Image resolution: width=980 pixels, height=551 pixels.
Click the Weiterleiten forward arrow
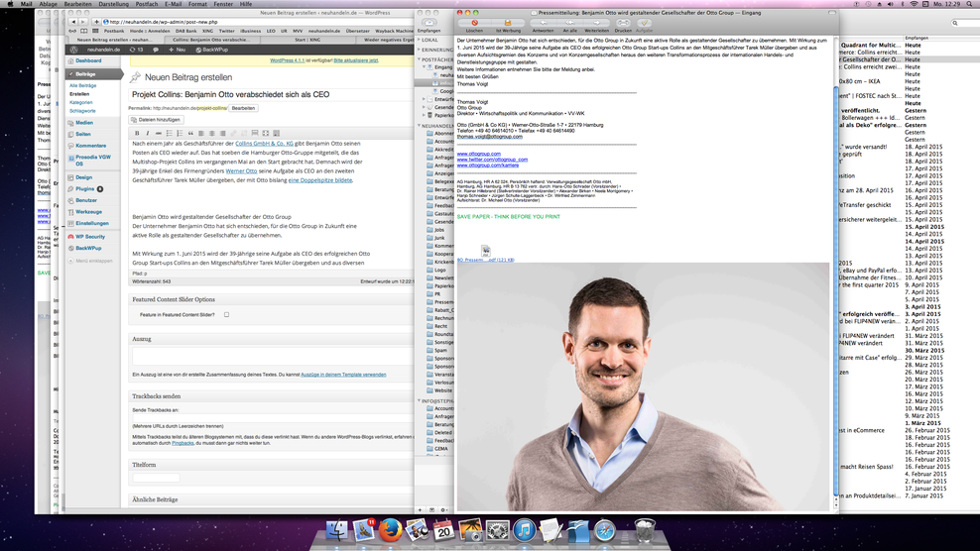596,23
